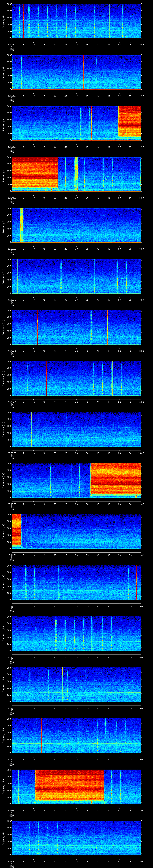Click the red noise block in the 20:03:00 spectrogram

pos(129,121)
